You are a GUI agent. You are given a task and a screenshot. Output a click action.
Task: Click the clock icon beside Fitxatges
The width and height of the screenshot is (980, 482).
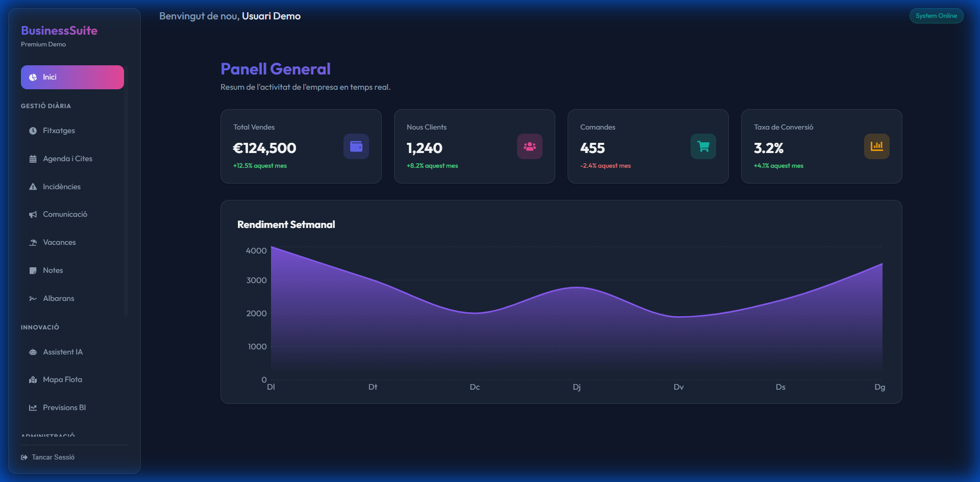click(33, 131)
